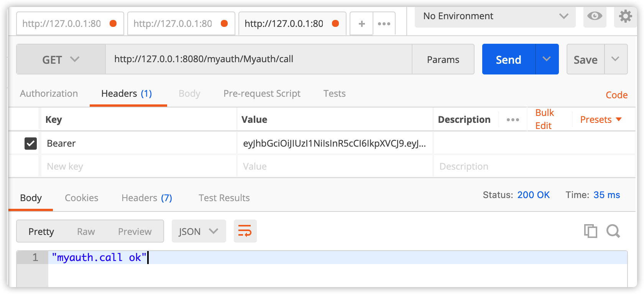Edit the Bearer header key field
The width and height of the screenshot is (644, 294).
(139, 143)
